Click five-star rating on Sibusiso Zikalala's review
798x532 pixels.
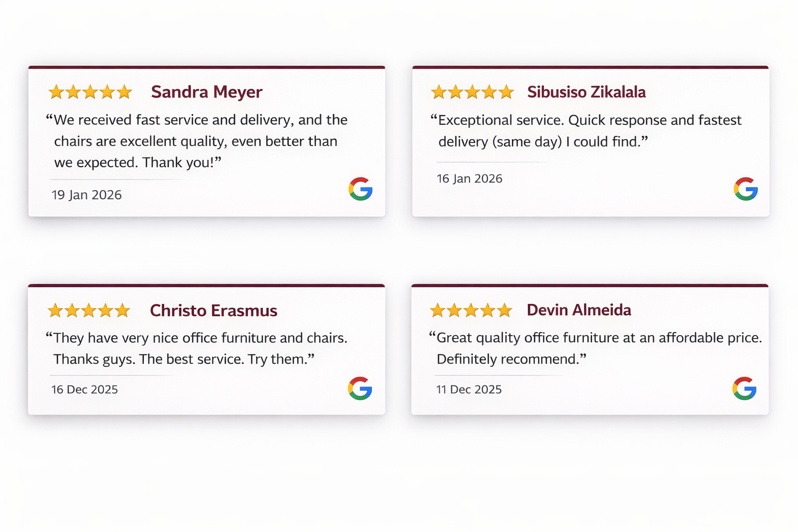(472, 92)
